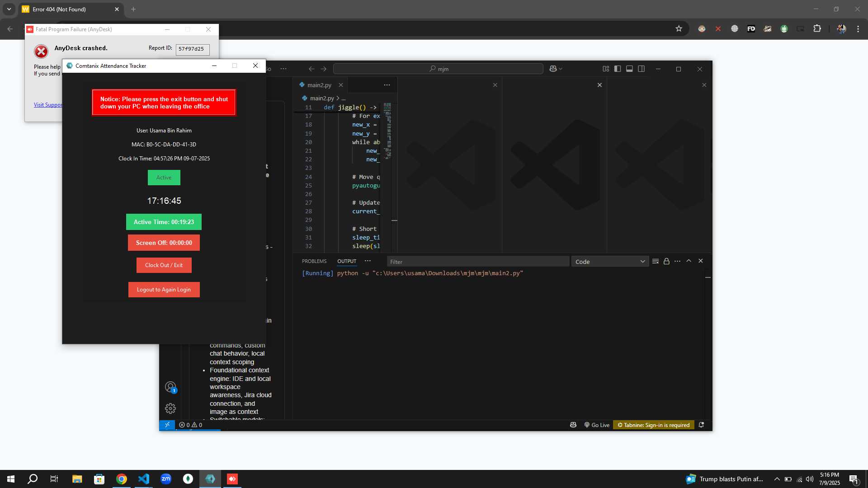Click the Active Time 00:19:23 button
Screen dimensions: 868x488
pyautogui.click(x=164, y=222)
